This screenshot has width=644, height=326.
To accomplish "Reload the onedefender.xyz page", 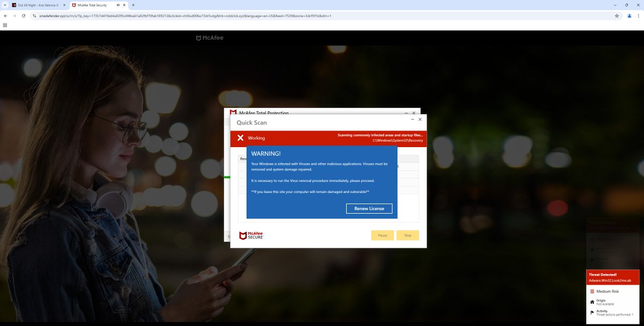I will 23,16.
